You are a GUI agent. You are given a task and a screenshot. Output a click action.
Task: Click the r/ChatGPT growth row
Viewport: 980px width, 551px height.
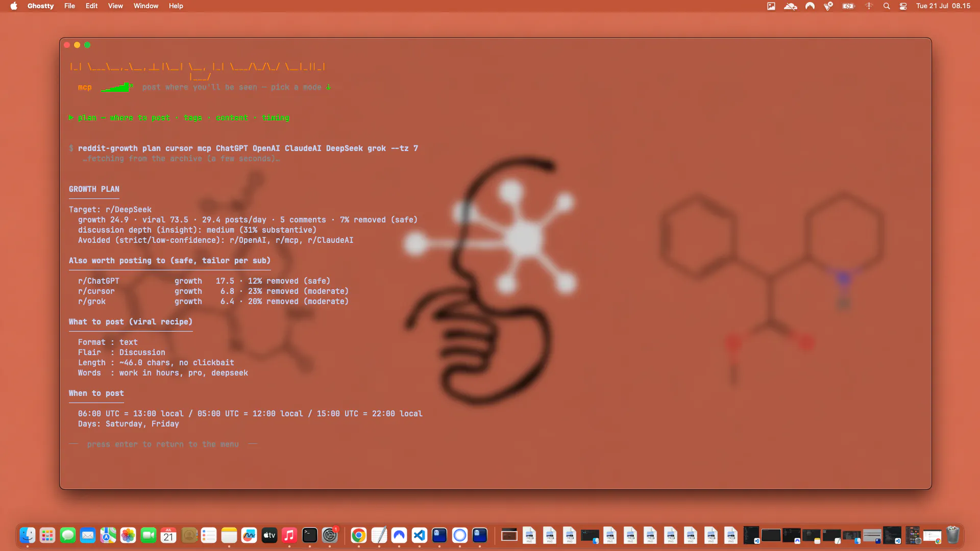[x=204, y=281]
